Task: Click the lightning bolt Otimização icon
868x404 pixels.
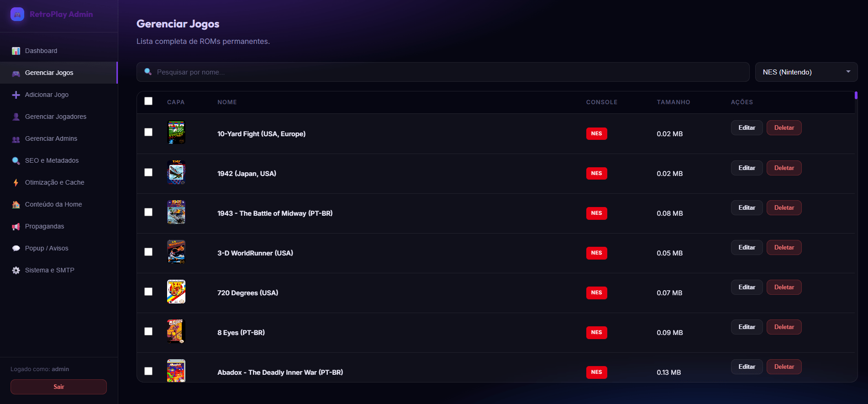Action: [x=16, y=182]
